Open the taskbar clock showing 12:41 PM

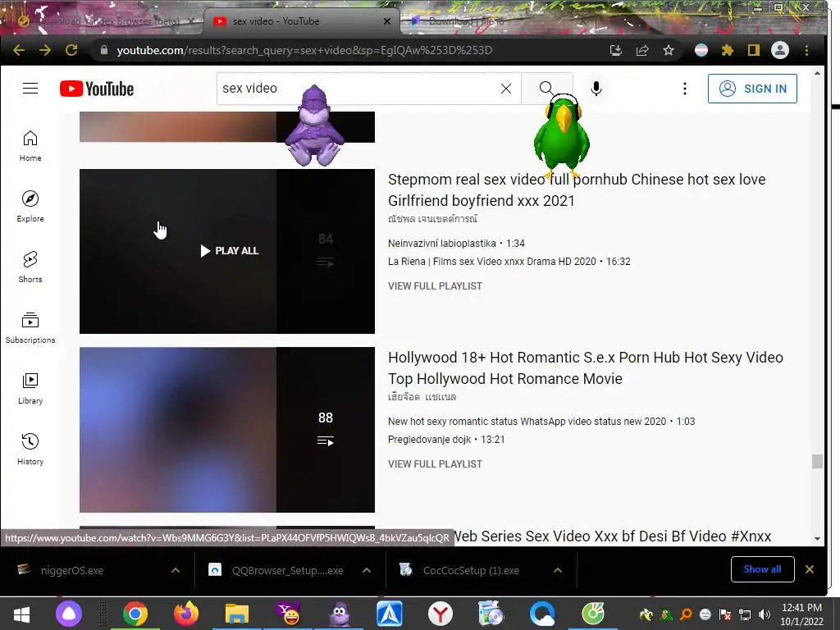click(801, 614)
